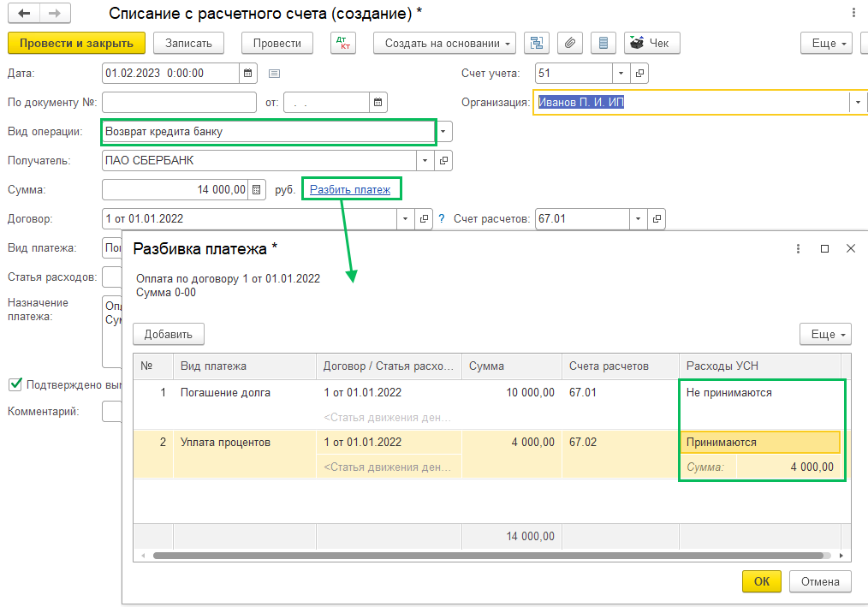Click the report list icon in toolbar

(x=604, y=43)
